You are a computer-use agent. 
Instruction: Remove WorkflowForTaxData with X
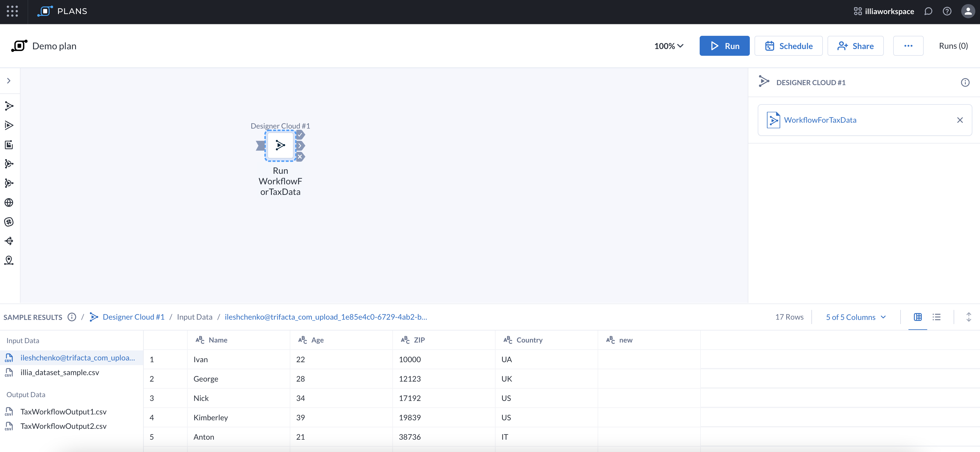(x=960, y=120)
